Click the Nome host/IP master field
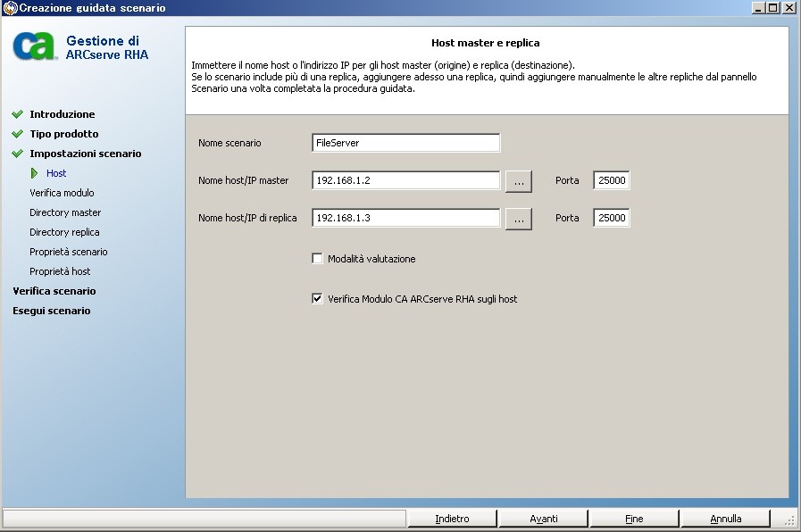The width and height of the screenshot is (801, 532). click(406, 180)
